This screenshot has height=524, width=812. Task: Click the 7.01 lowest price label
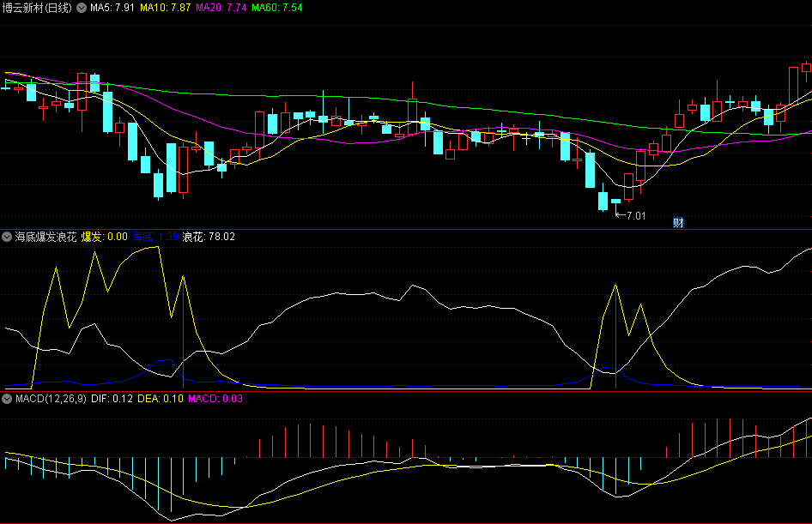click(636, 216)
